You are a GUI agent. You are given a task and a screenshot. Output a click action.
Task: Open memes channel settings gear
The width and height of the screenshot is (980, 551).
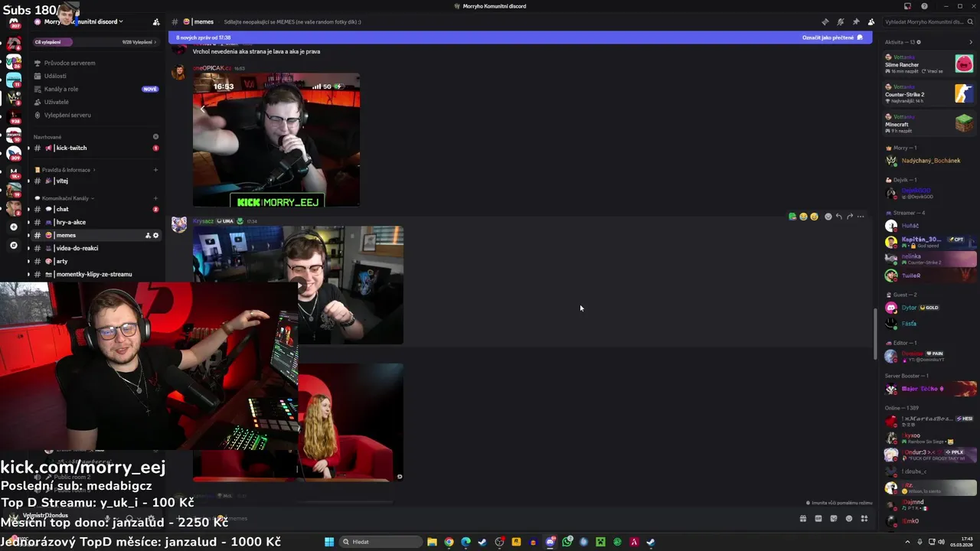[x=155, y=235]
